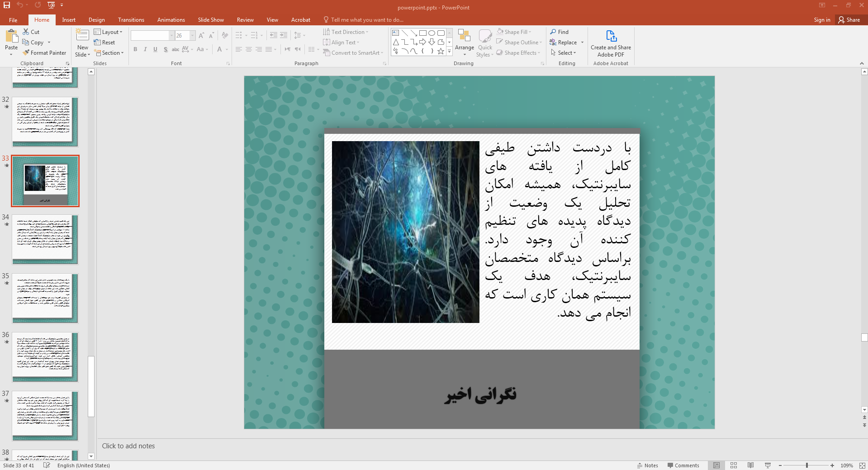Click the Find magnifier icon
This screenshot has width=868, height=470.
(553, 32)
